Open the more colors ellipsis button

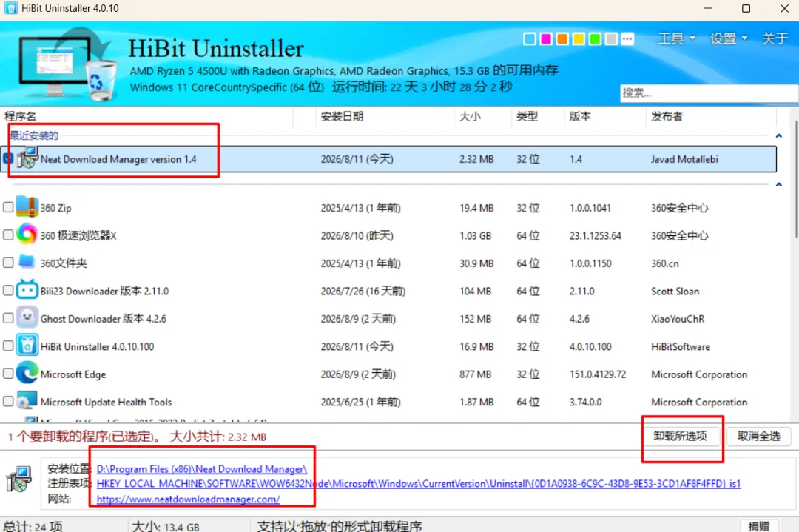(x=627, y=38)
